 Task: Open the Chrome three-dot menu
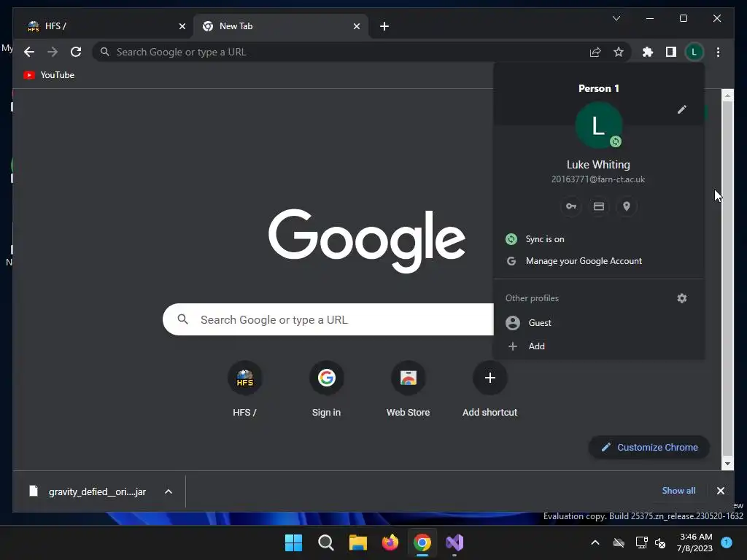[x=718, y=52]
